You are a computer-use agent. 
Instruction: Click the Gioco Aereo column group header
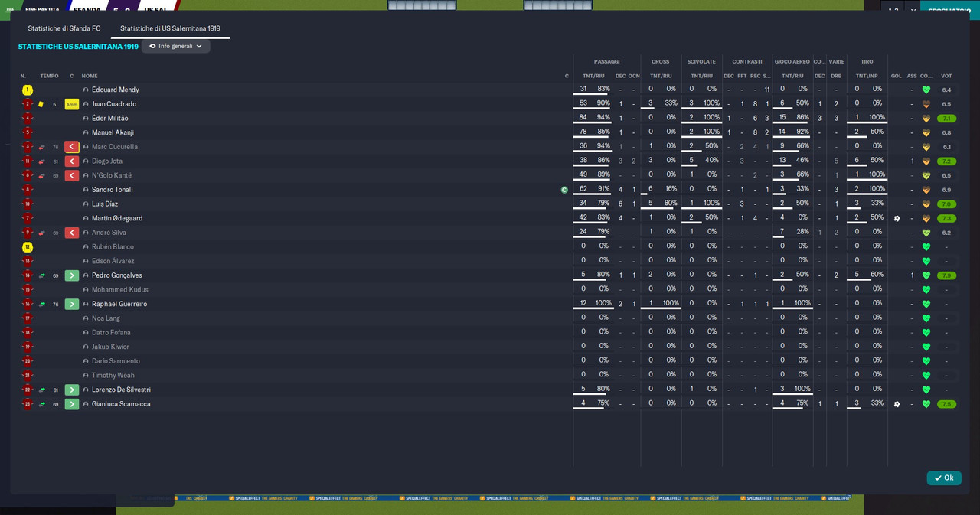coord(792,61)
